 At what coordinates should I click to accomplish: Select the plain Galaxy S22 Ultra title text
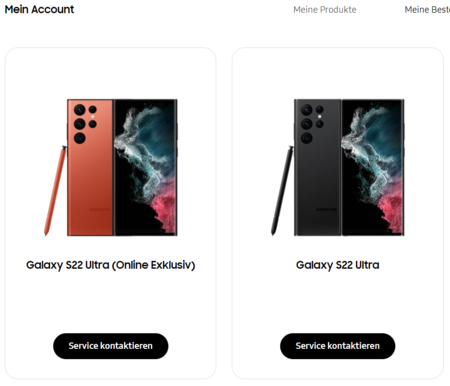click(338, 265)
